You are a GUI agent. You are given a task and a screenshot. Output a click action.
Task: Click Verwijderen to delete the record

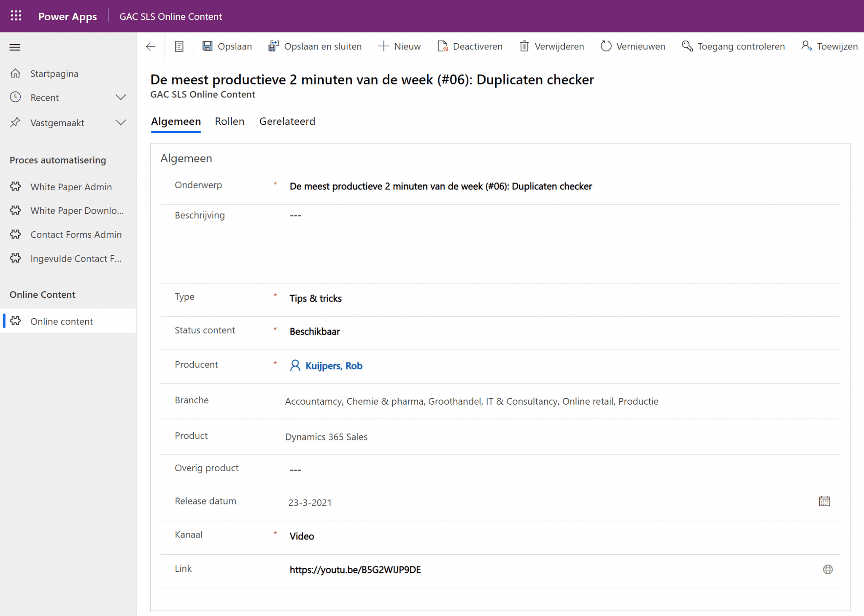pos(551,46)
